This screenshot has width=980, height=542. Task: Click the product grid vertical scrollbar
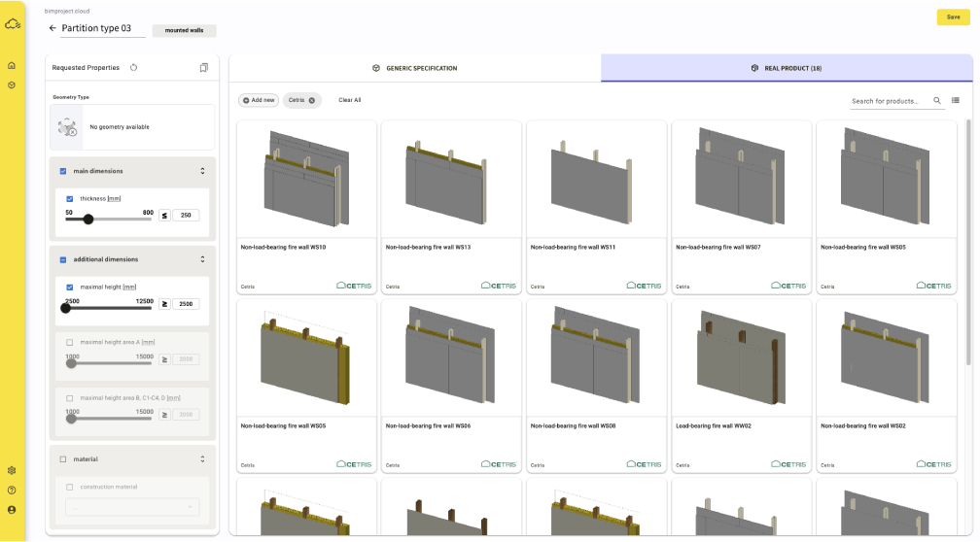pyautogui.click(x=968, y=244)
